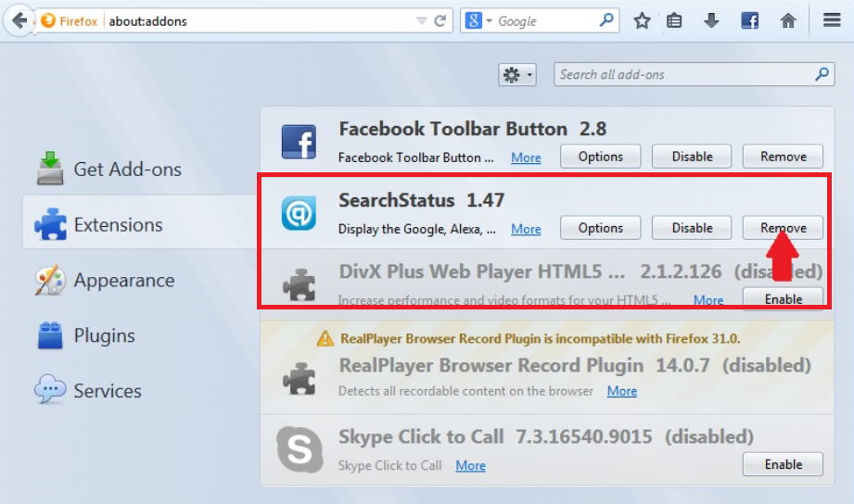Open Options for Facebook Toolbar Button

click(x=600, y=157)
